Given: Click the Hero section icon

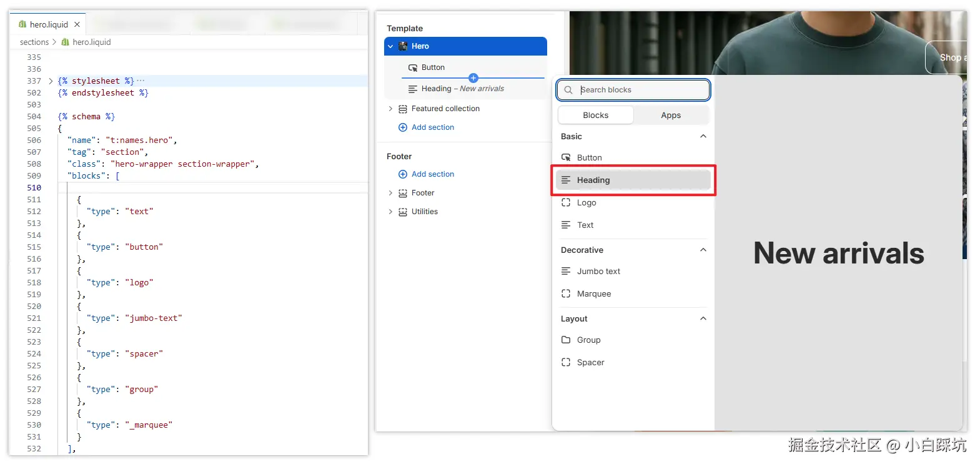Looking at the screenshot, I should point(403,46).
